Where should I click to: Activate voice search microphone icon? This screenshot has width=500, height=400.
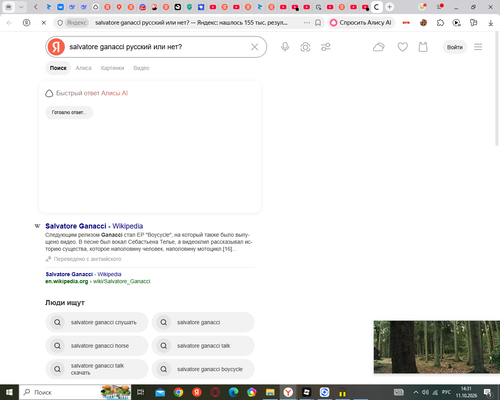click(285, 47)
